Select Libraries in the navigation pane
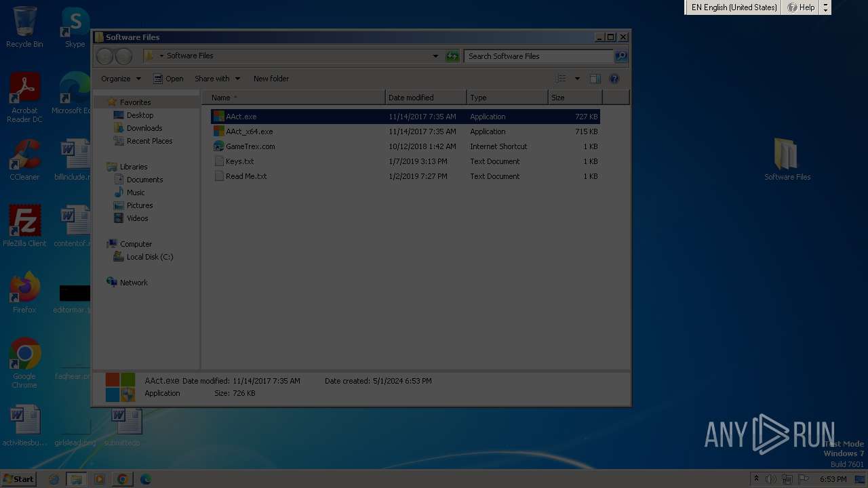 (x=134, y=167)
